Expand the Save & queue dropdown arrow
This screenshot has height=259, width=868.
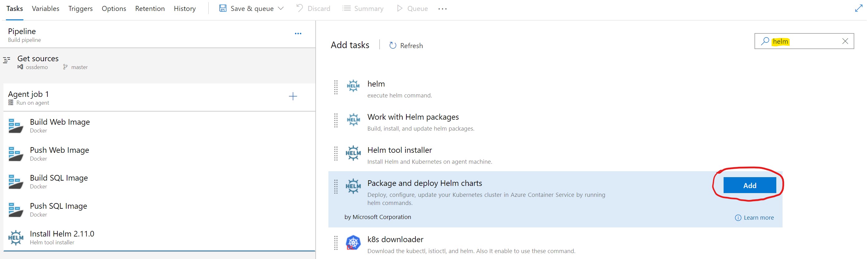[281, 8]
